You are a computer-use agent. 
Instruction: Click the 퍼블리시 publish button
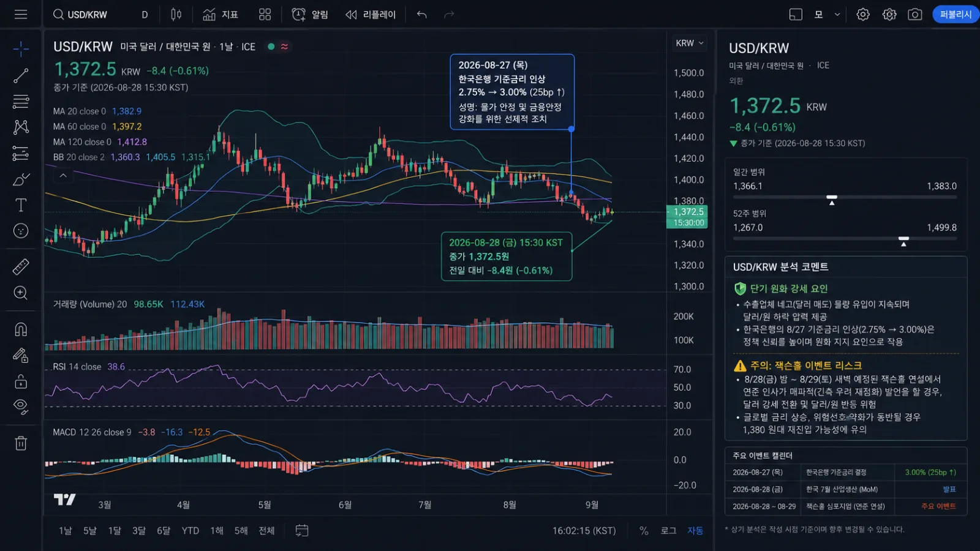point(956,15)
